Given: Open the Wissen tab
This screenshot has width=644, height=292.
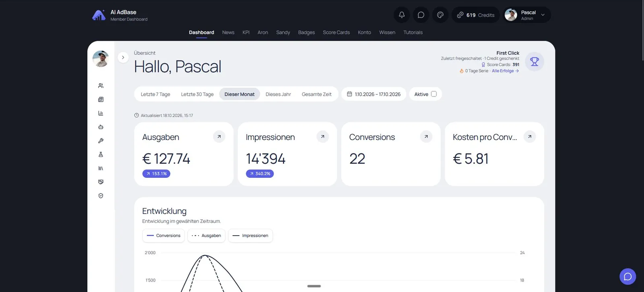Looking at the screenshot, I should pyautogui.click(x=387, y=33).
